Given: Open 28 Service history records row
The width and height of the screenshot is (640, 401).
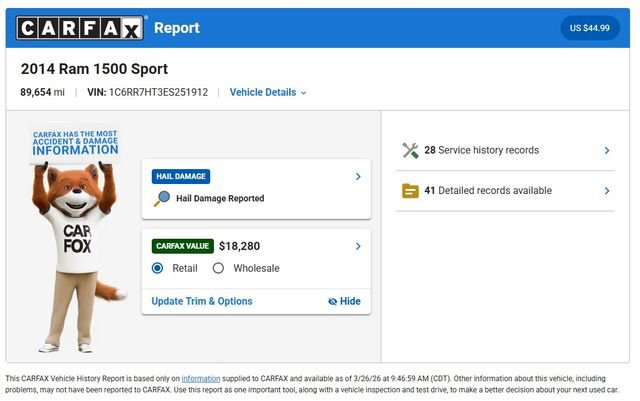Looking at the screenshot, I should (x=481, y=150).
